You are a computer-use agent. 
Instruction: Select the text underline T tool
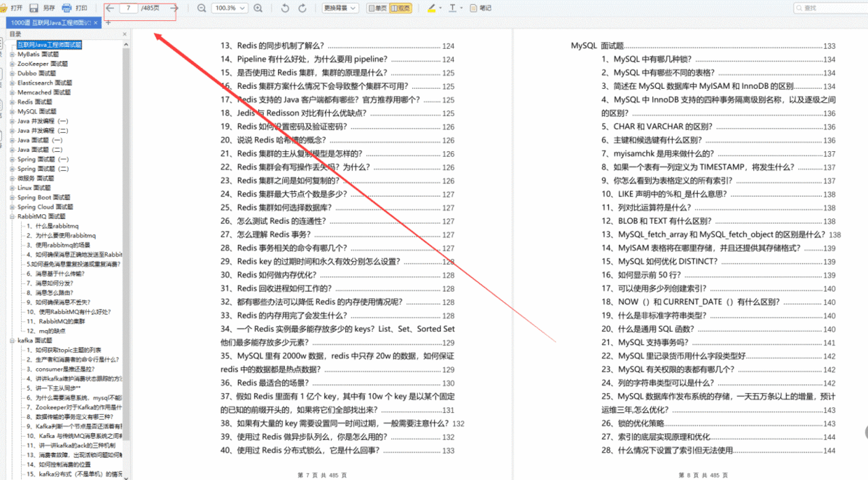452,8
